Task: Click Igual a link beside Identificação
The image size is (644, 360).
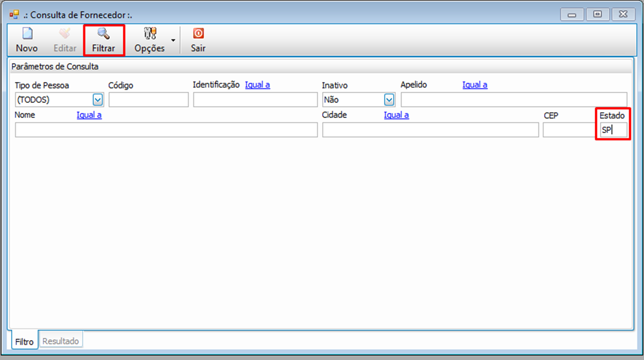Action: 258,85
